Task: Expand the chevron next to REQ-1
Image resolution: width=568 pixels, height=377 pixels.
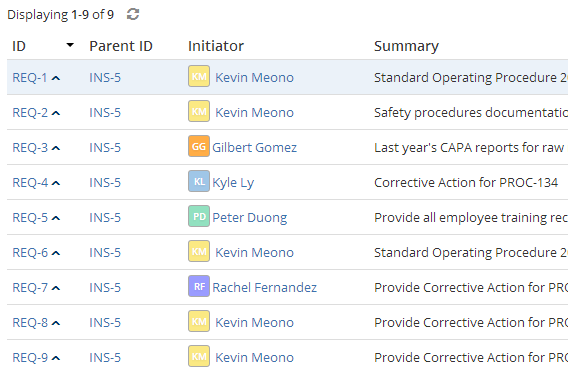Action: (56, 78)
